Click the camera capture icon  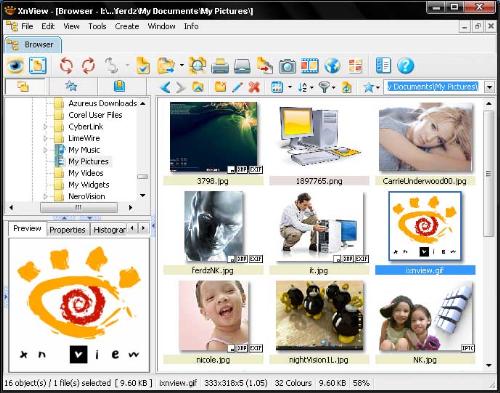click(x=287, y=66)
